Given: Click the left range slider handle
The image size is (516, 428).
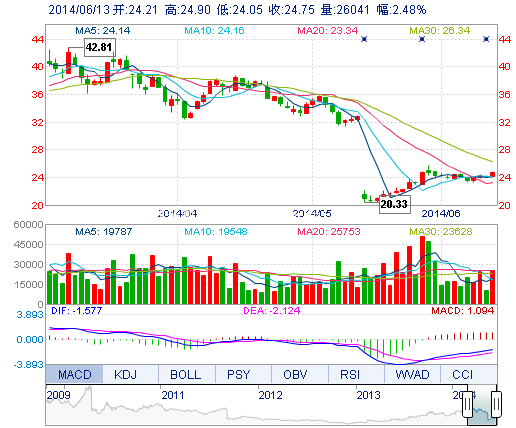Looking at the screenshot, I should (467, 404).
